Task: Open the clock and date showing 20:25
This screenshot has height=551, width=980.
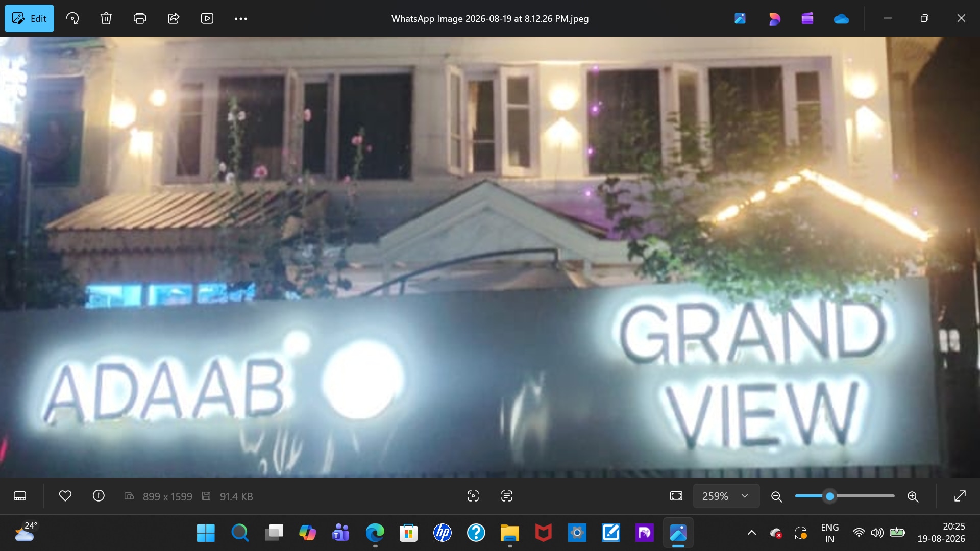Action: (x=941, y=533)
